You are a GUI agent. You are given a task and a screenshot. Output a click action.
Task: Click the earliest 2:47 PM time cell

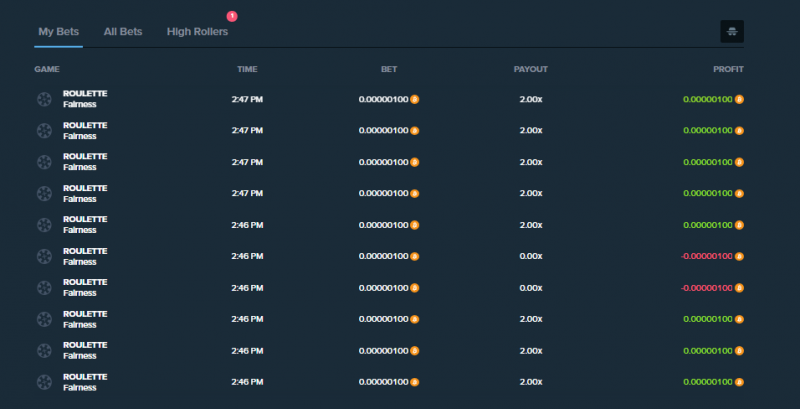click(x=247, y=193)
